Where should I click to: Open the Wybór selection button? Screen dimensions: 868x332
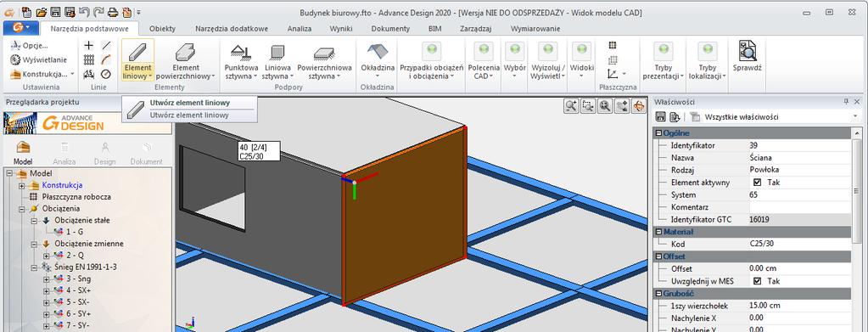click(514, 59)
